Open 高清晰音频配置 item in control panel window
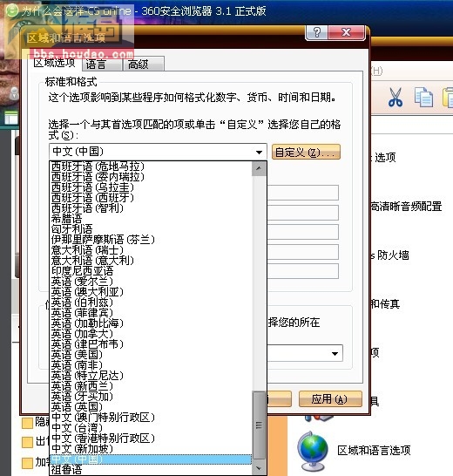This screenshot has height=476, width=453. 406,207
